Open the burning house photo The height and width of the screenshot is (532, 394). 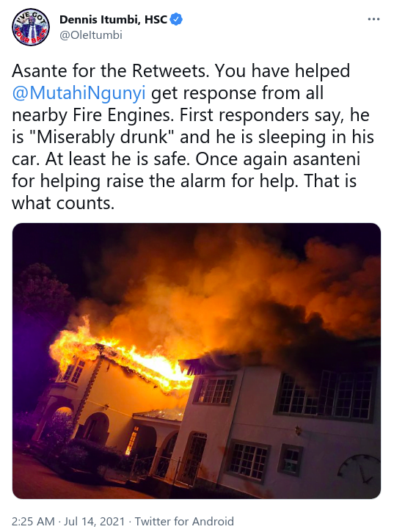pyautogui.click(x=197, y=361)
